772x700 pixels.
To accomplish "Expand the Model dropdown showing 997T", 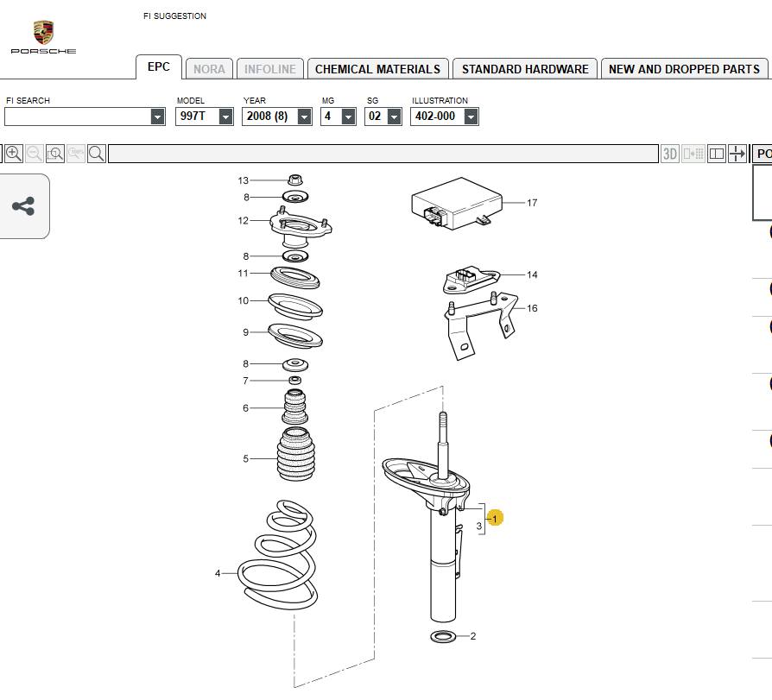I will click(x=225, y=117).
